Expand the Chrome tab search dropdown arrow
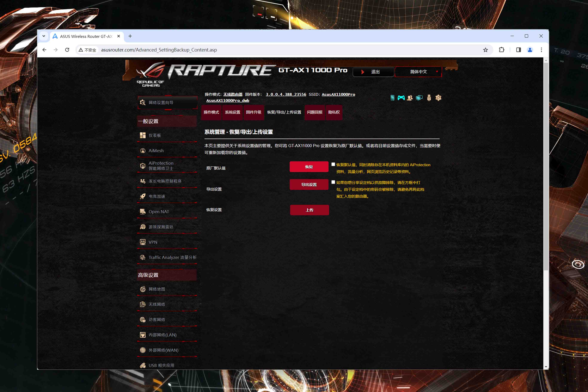Image resolution: width=588 pixels, height=392 pixels. pyautogui.click(x=44, y=36)
